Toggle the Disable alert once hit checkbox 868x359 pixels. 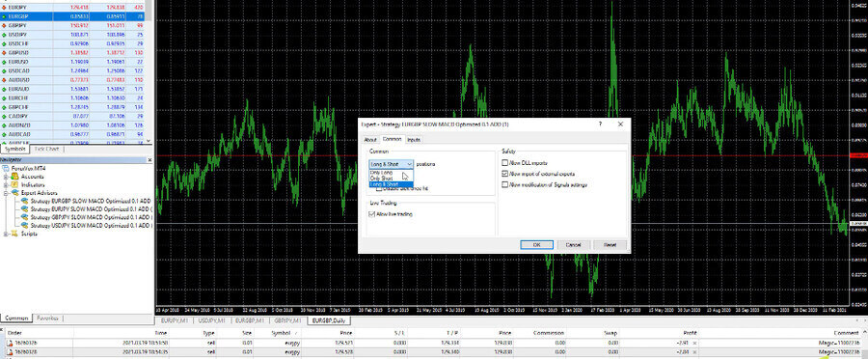pos(379,189)
